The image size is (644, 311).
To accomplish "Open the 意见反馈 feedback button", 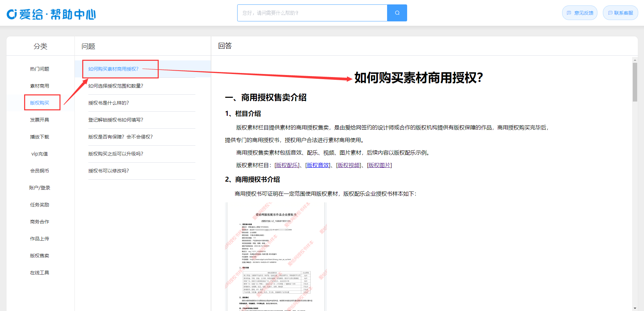I will click(x=580, y=13).
